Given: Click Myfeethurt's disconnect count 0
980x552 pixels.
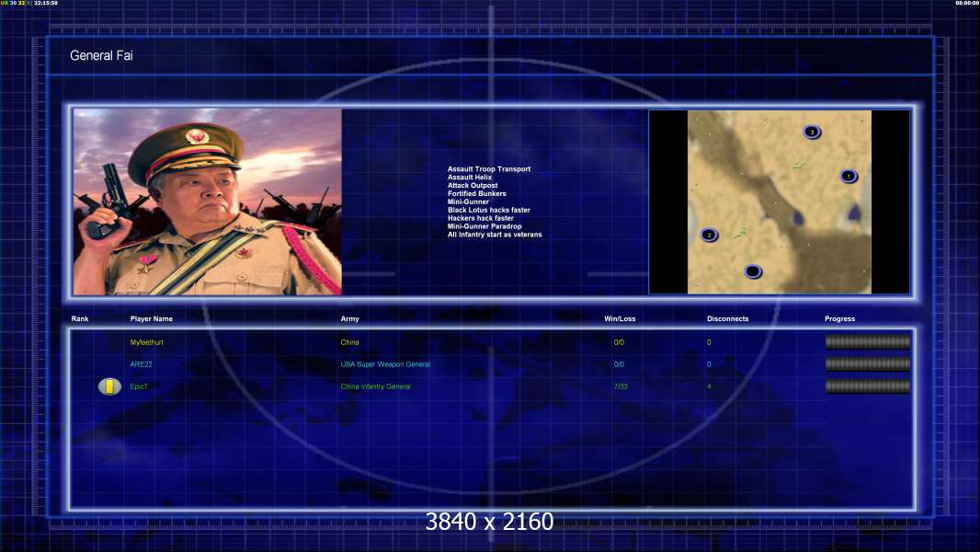Looking at the screenshot, I should coord(709,342).
